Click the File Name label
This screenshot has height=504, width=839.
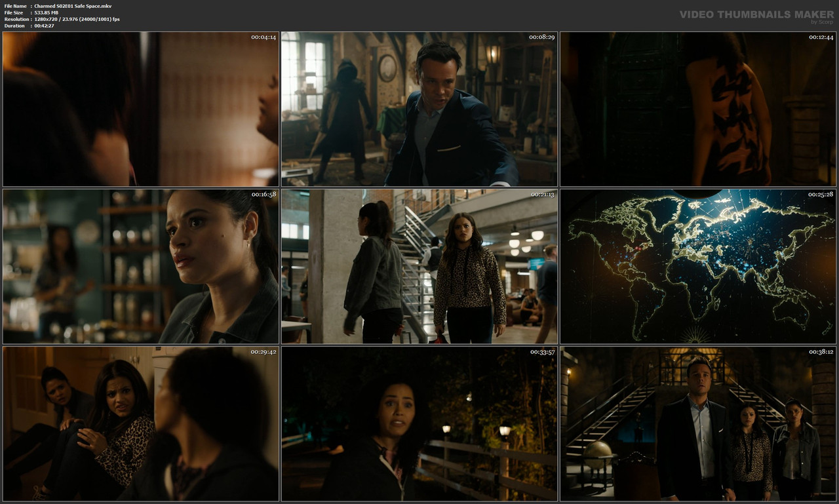click(x=15, y=6)
